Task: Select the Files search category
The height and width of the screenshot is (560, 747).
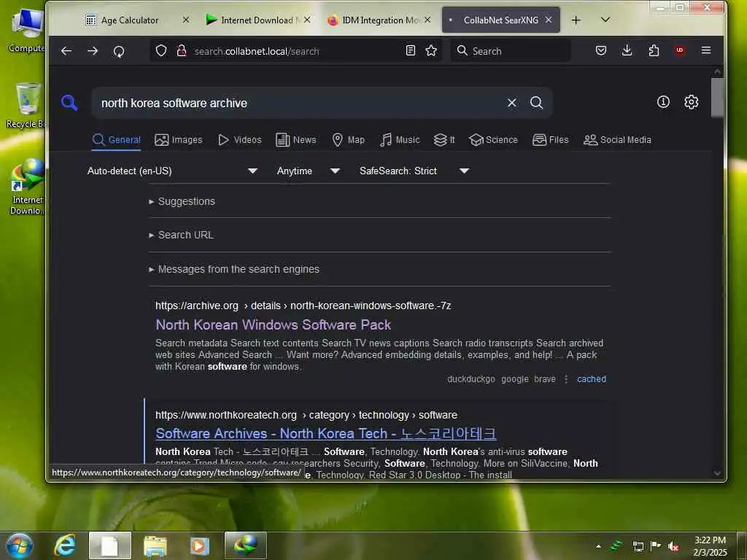Action: 550,140
